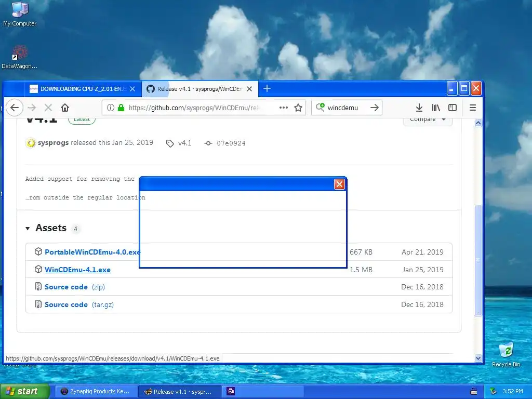Open a new browser tab
The height and width of the screenshot is (399, 532).
(x=267, y=89)
